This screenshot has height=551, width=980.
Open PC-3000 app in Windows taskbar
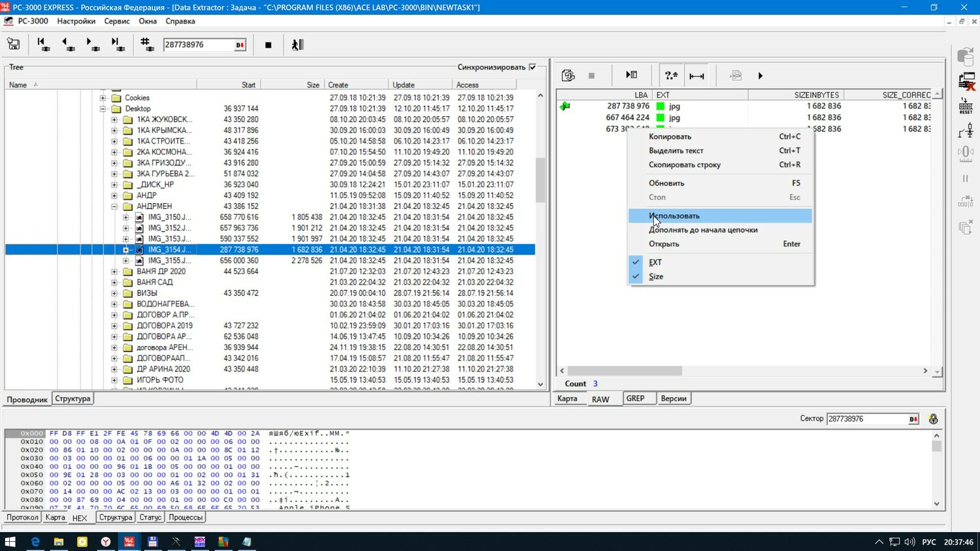pyautogui.click(x=129, y=541)
